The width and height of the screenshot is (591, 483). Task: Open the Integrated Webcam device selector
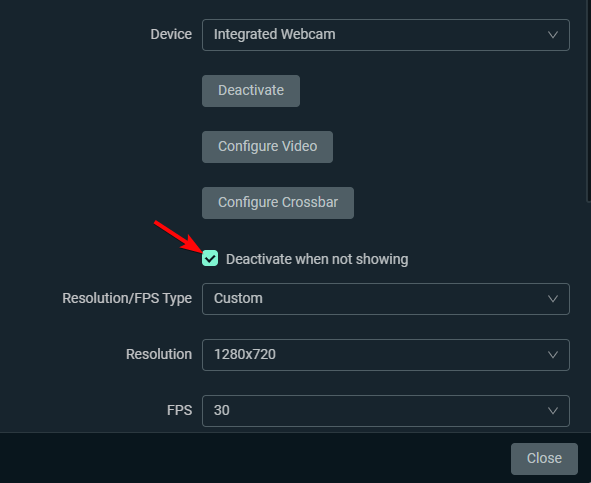point(386,35)
